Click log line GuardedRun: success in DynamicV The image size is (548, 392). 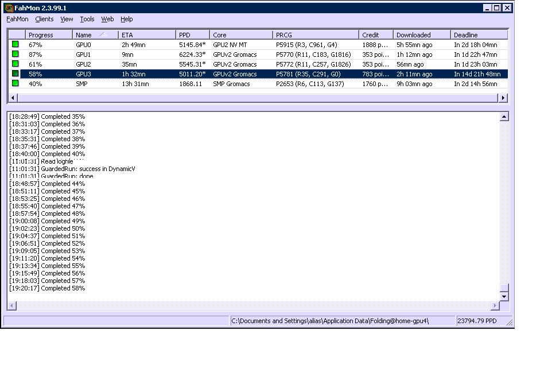coord(72,169)
